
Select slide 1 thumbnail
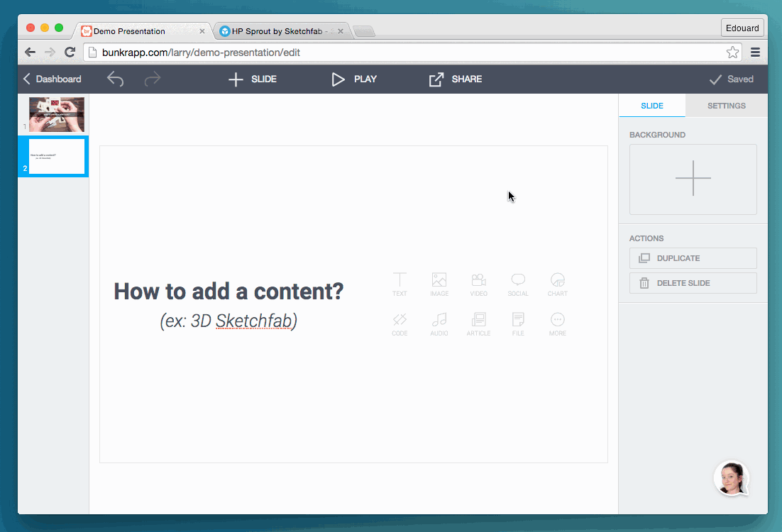[x=56, y=114]
